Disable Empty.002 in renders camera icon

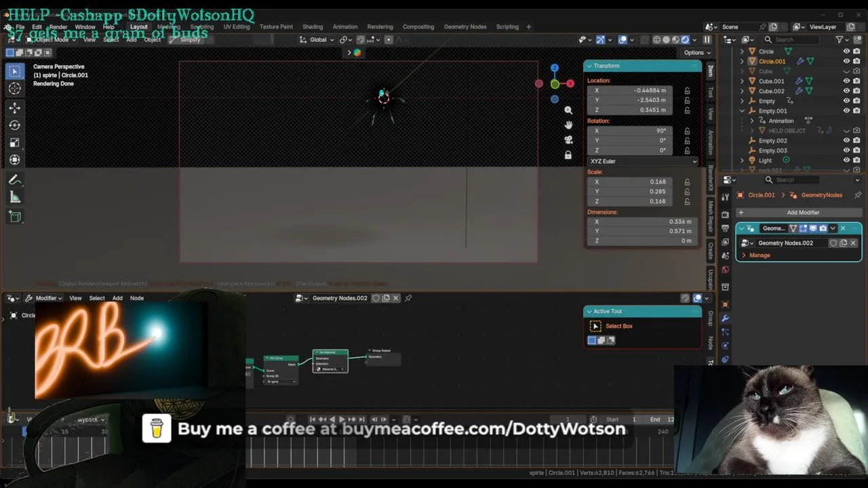click(857, 140)
